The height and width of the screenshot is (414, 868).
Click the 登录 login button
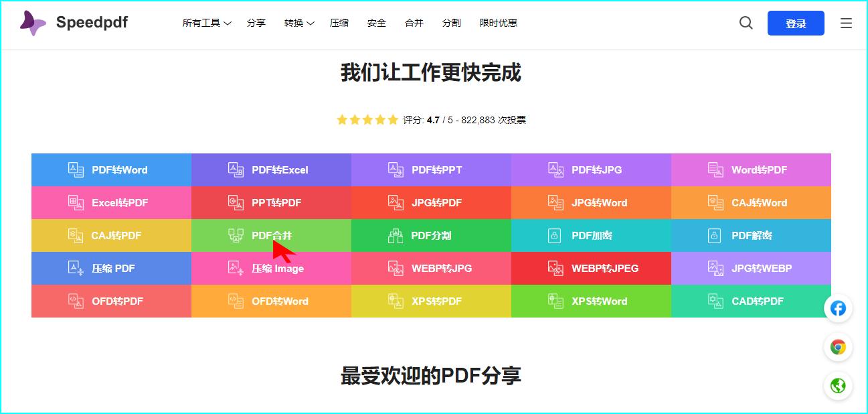coord(795,22)
